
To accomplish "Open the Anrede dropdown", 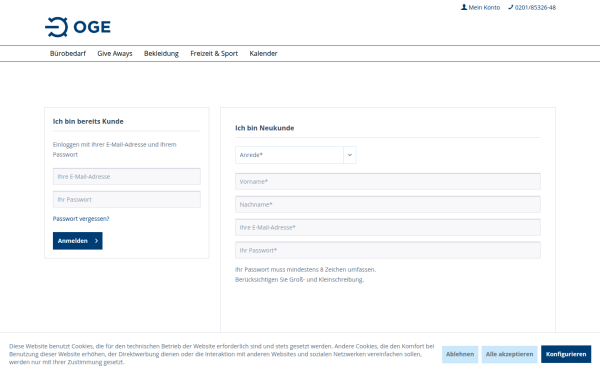I will 295,155.
